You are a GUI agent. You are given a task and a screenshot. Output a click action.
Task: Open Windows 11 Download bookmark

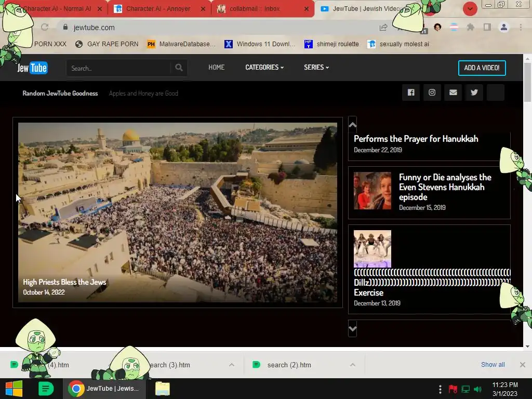(x=260, y=44)
